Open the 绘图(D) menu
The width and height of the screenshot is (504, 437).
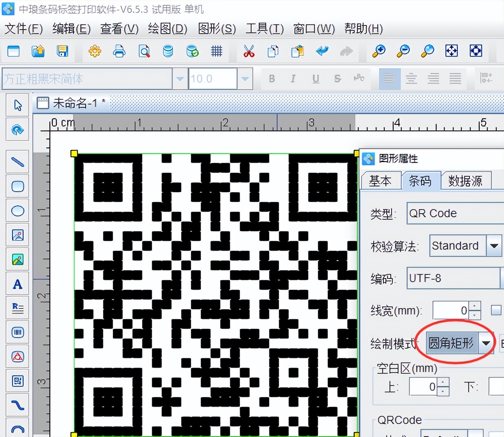pyautogui.click(x=168, y=29)
